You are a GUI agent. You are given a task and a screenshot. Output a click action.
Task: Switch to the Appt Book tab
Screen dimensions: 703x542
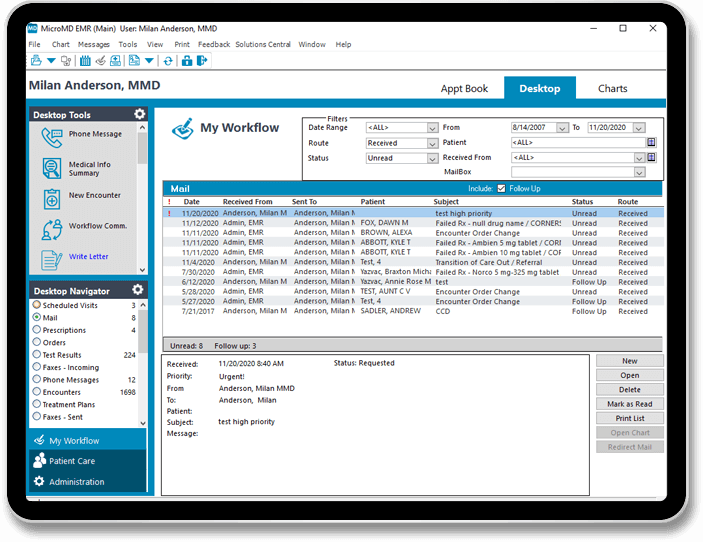tap(464, 88)
